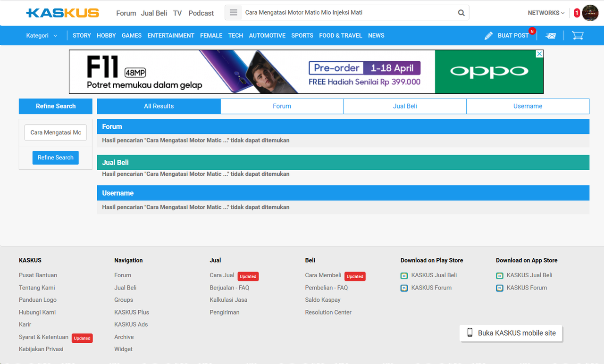Click the App Store KASKUS Jual Beli icon

click(x=500, y=275)
